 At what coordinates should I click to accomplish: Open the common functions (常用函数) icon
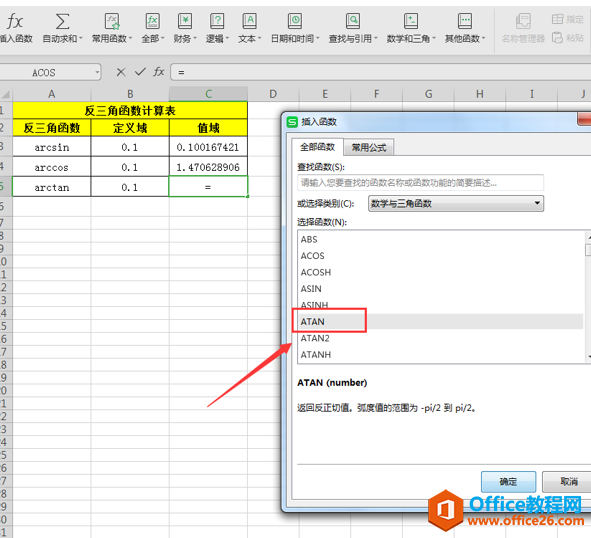coord(112,21)
